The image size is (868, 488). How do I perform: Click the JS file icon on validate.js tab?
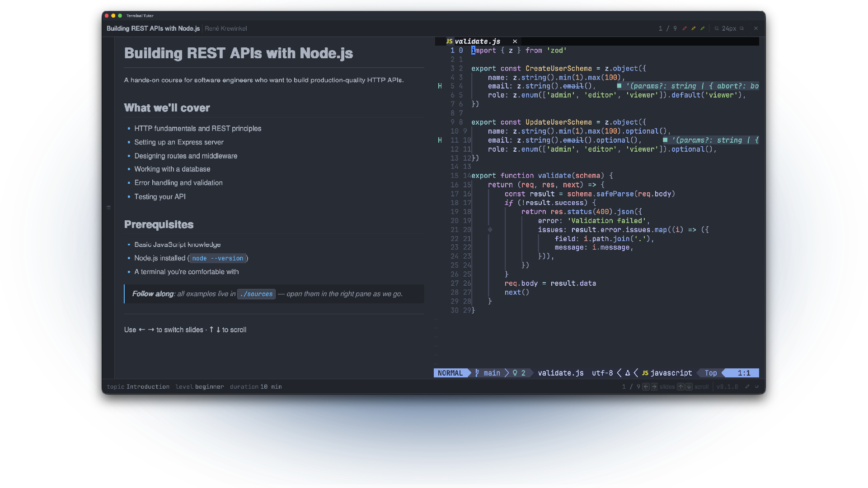[x=449, y=41]
